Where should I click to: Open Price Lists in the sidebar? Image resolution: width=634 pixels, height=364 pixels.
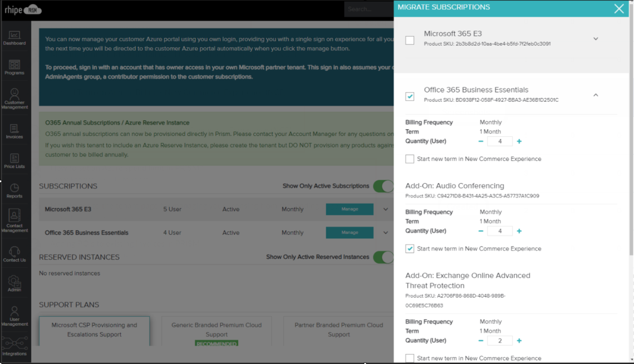[14, 161]
